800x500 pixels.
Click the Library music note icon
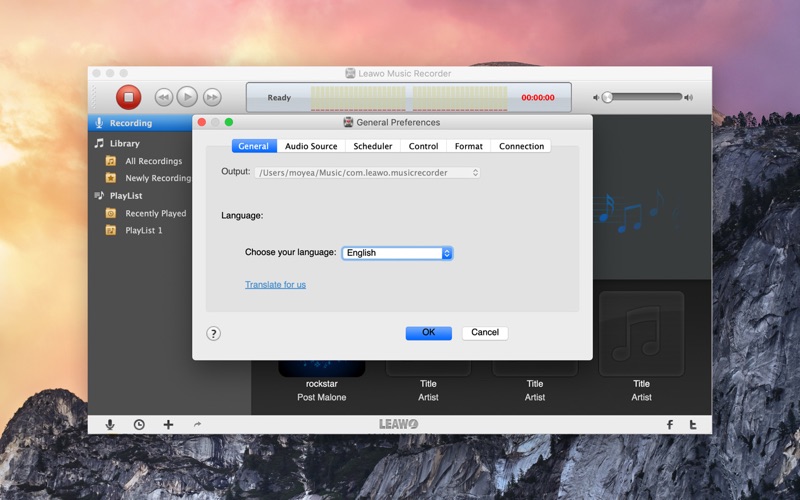click(x=99, y=143)
